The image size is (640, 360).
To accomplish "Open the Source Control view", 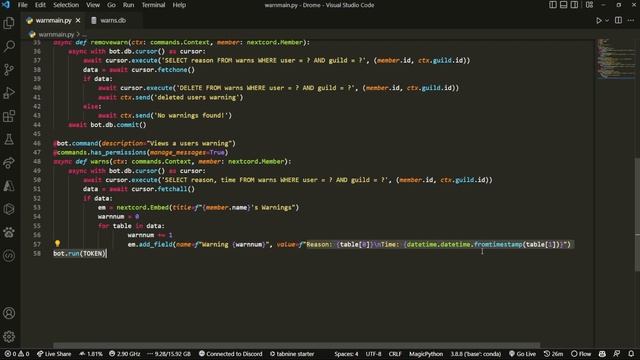I will click(x=9, y=69).
